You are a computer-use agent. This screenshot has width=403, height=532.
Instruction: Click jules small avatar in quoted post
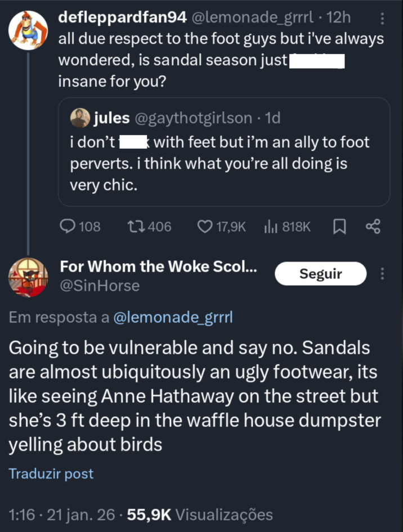coord(79,118)
